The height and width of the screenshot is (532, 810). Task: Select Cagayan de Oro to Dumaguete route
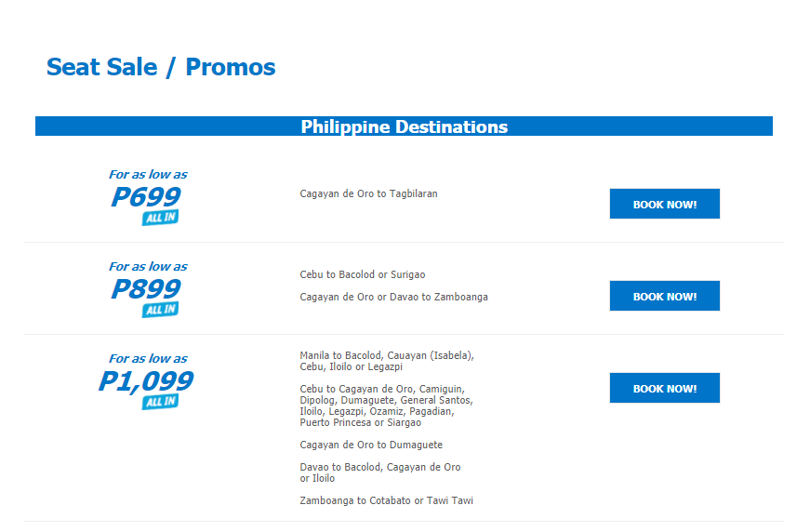pyautogui.click(x=371, y=445)
